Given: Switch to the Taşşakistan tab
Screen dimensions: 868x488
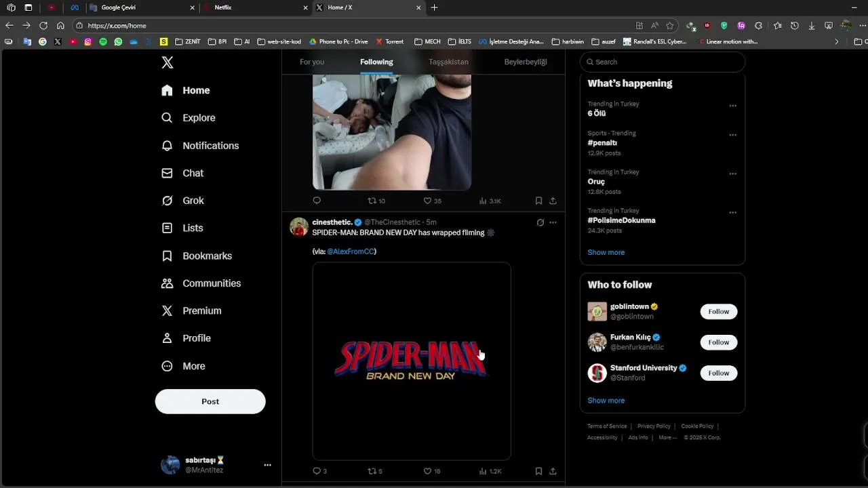Looking at the screenshot, I should tap(448, 62).
